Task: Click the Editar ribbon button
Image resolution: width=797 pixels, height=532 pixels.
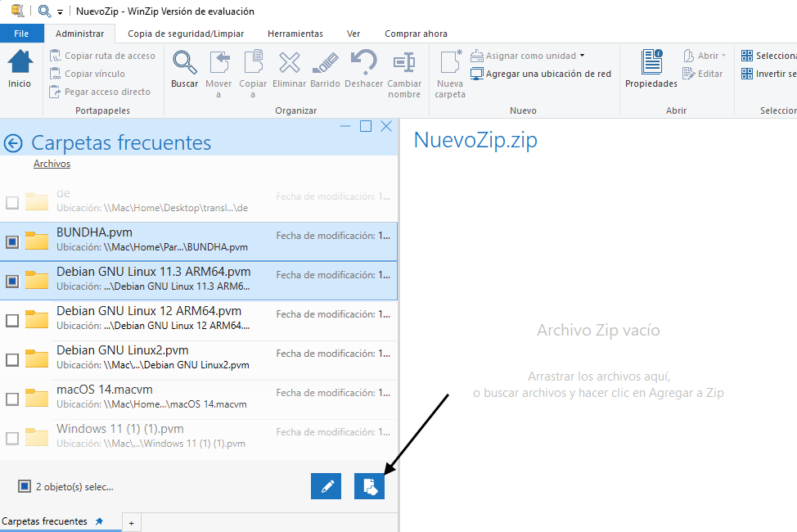Action: tap(702, 74)
